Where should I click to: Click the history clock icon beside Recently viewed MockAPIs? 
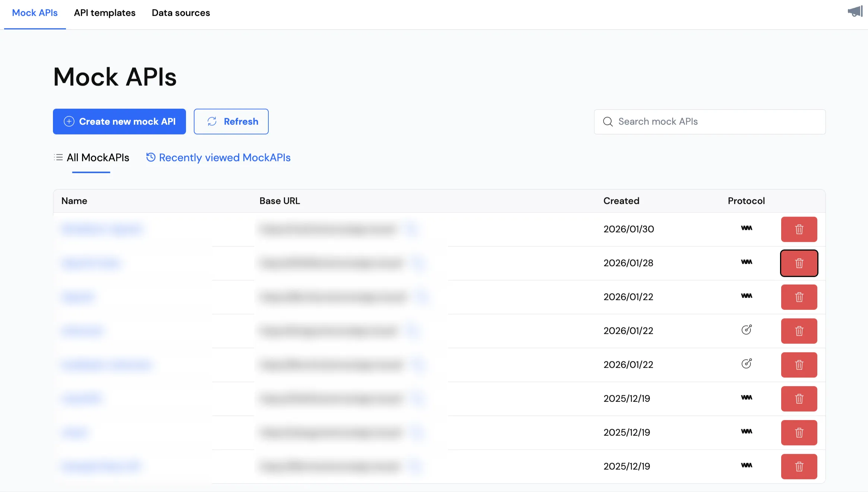(x=151, y=157)
